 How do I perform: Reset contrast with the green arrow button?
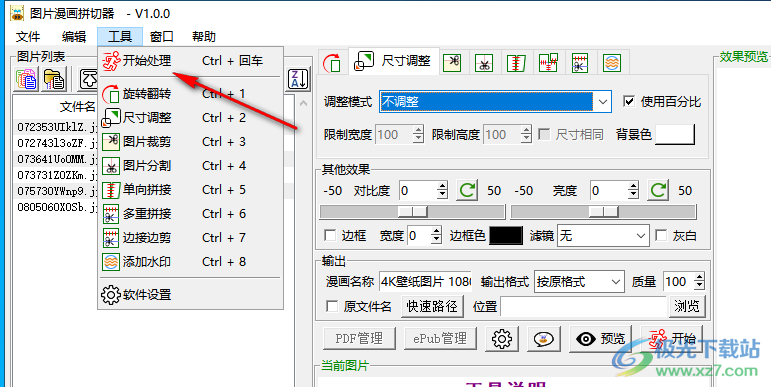467,190
